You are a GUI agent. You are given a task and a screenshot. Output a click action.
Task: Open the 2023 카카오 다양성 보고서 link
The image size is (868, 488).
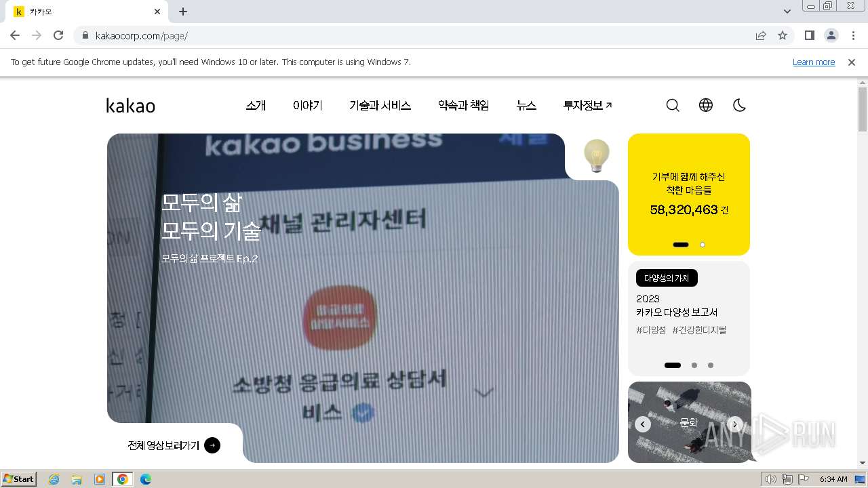point(677,306)
